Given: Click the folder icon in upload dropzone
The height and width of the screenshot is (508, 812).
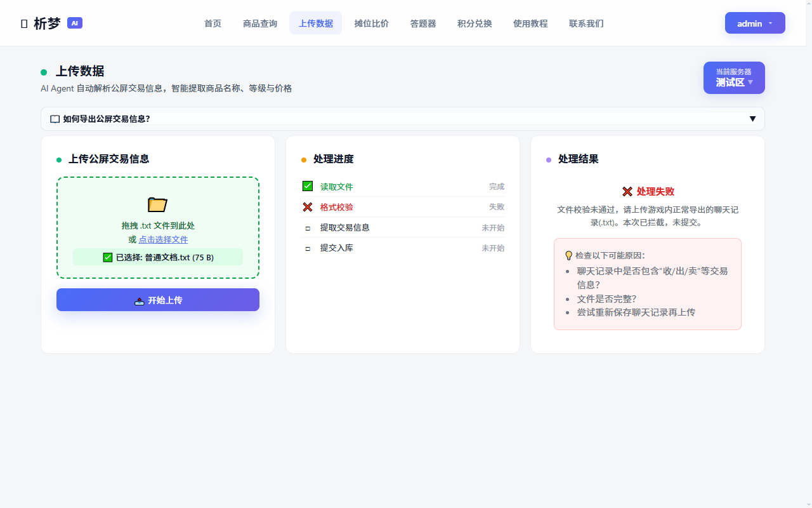Looking at the screenshot, I should [157, 204].
